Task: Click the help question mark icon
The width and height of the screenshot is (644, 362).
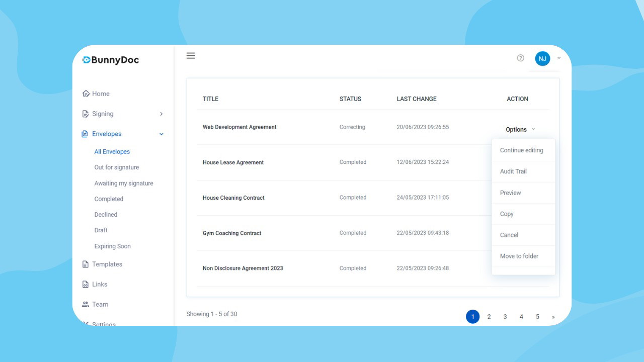Action: coord(521,58)
